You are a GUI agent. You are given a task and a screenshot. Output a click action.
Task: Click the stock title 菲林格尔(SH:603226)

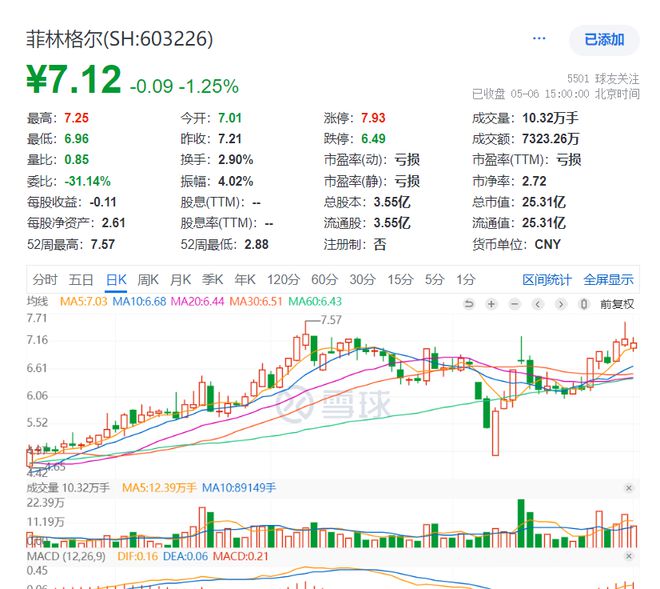pos(120,39)
